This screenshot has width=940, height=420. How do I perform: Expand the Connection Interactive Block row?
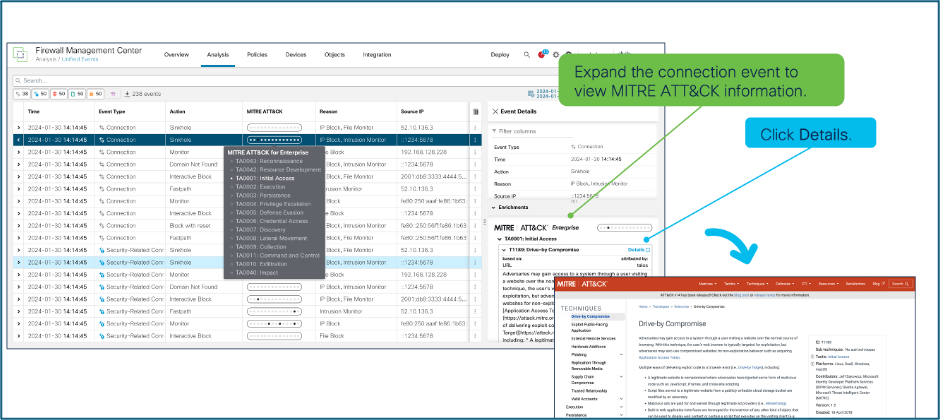pos(18,177)
